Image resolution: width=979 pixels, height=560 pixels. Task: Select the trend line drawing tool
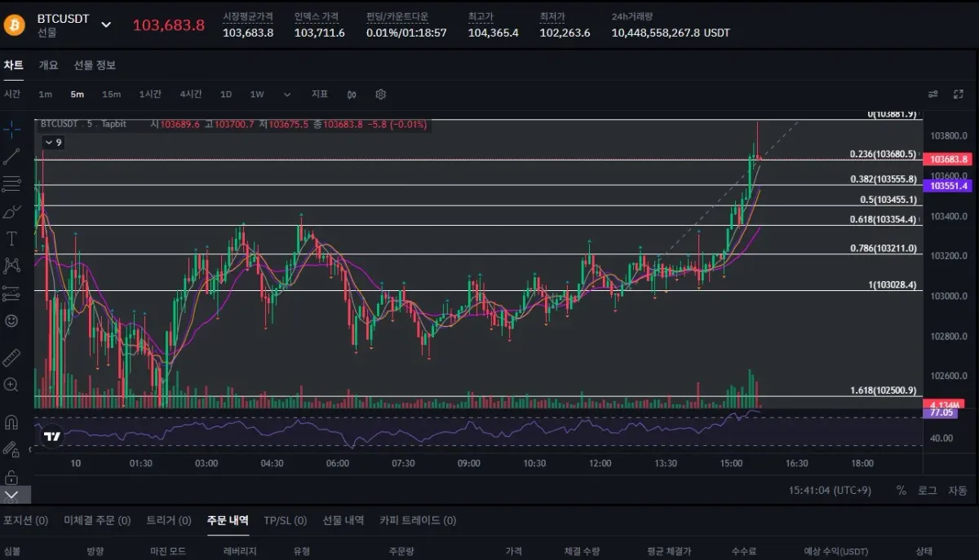(11, 157)
